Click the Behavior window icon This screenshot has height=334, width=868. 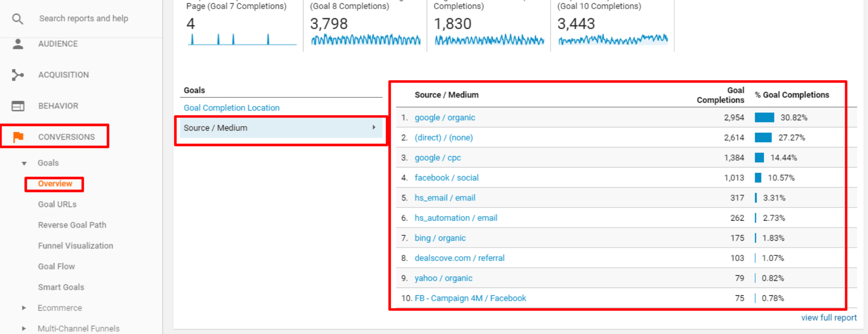[x=18, y=106]
